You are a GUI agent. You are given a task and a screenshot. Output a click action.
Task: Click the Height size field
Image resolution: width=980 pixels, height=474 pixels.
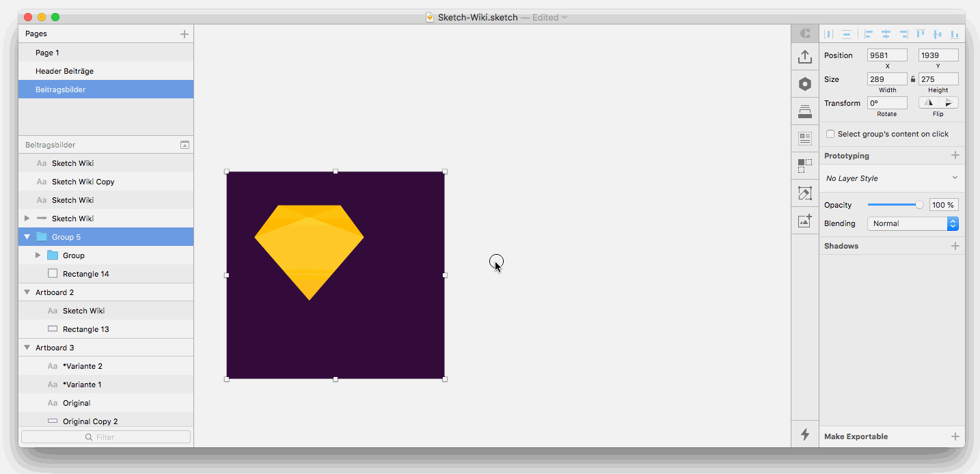coord(938,79)
